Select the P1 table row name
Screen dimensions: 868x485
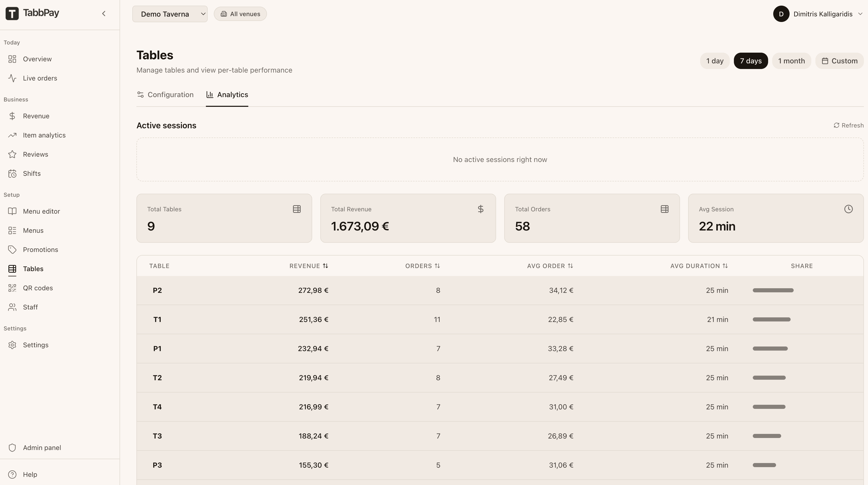click(x=157, y=349)
